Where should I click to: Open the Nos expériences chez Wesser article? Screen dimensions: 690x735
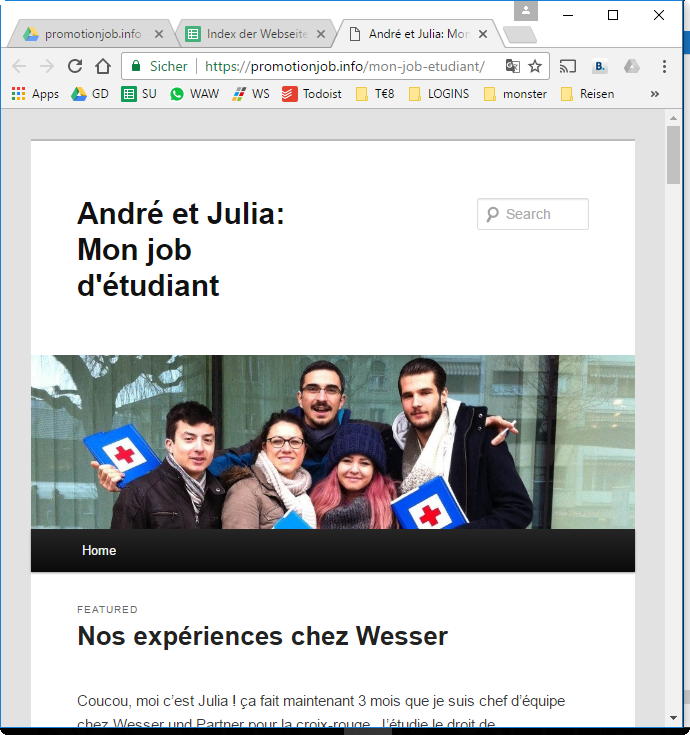point(262,636)
